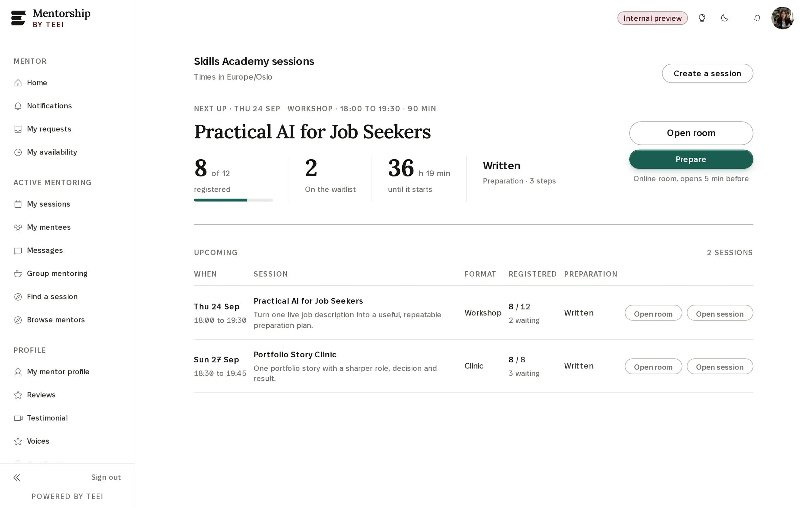Click the Group mentoring coffee cup icon
The width and height of the screenshot is (812, 508).
pos(18,274)
